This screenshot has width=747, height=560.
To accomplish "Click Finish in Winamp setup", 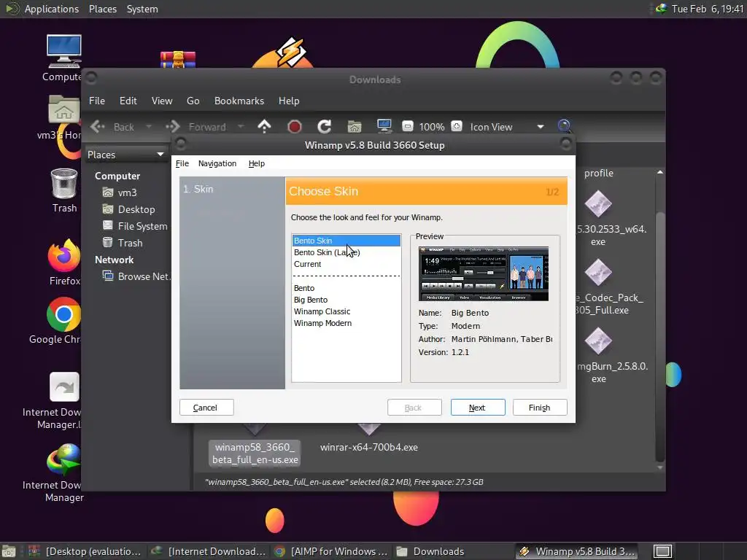I will click(540, 407).
